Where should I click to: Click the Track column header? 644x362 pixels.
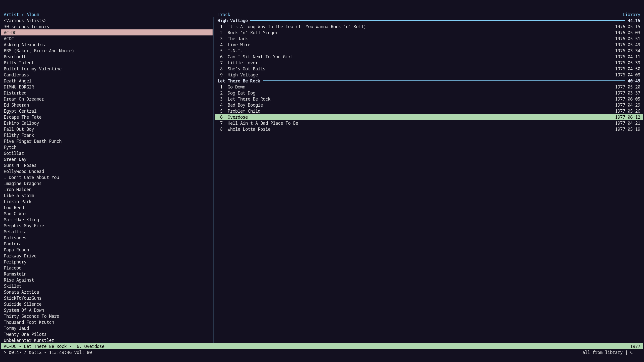[224, 15]
